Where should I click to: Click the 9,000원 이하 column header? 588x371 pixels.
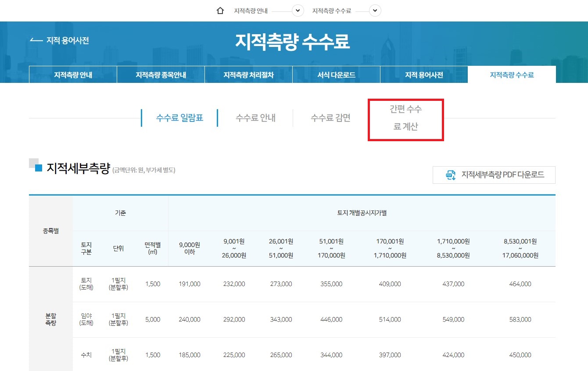click(x=189, y=248)
